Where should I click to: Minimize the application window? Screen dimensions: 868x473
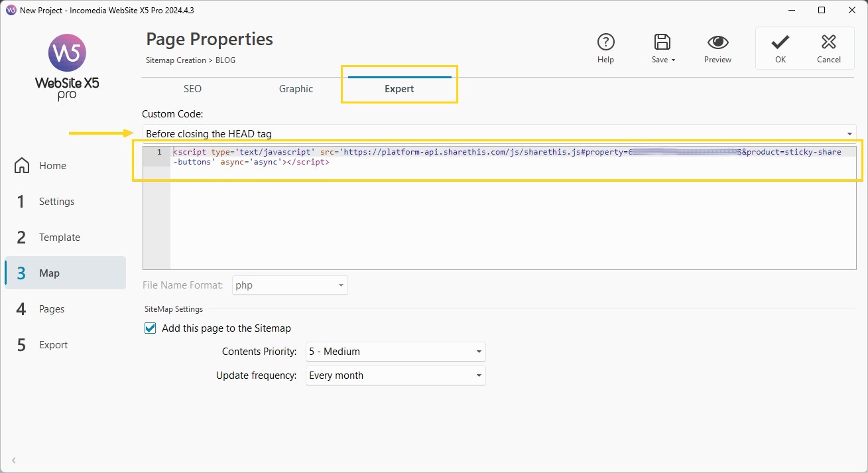pos(791,10)
